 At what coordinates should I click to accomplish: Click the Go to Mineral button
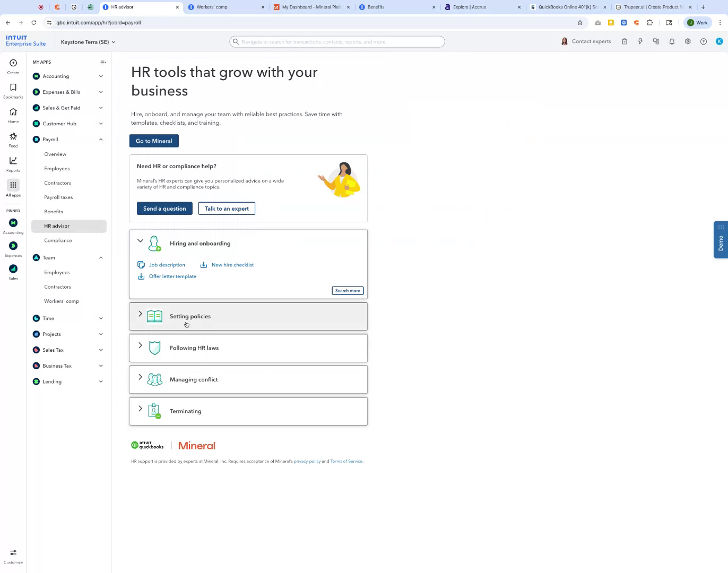click(154, 141)
